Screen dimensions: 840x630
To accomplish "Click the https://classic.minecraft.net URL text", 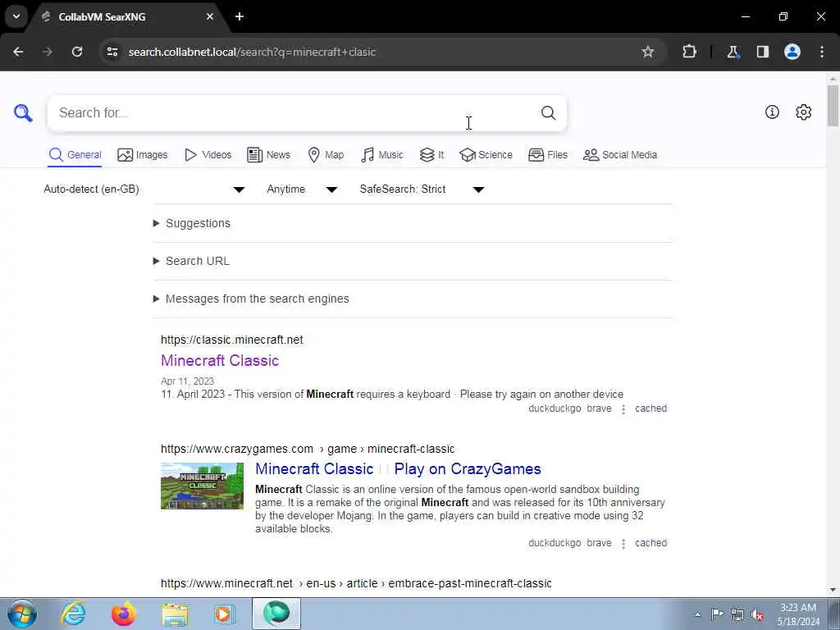I will click(x=232, y=340).
